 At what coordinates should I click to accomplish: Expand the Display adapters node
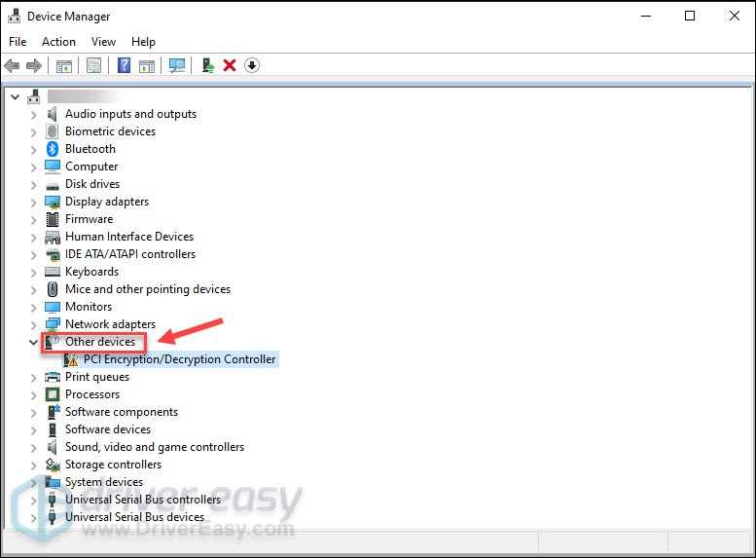(34, 202)
